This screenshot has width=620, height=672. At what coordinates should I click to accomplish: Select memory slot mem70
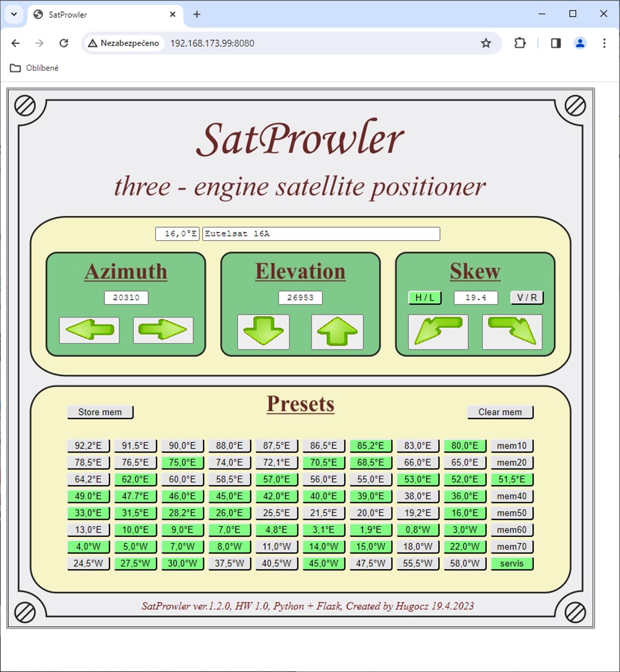pos(512,546)
